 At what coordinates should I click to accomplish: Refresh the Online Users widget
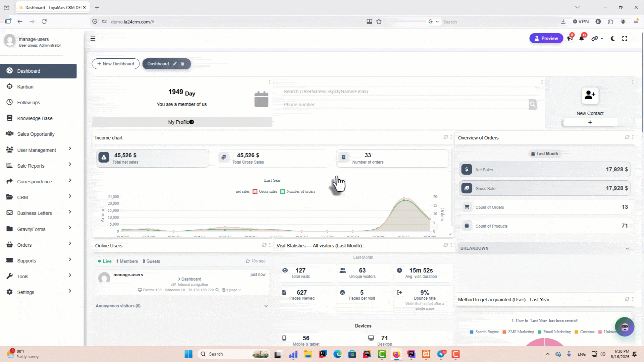click(x=264, y=245)
